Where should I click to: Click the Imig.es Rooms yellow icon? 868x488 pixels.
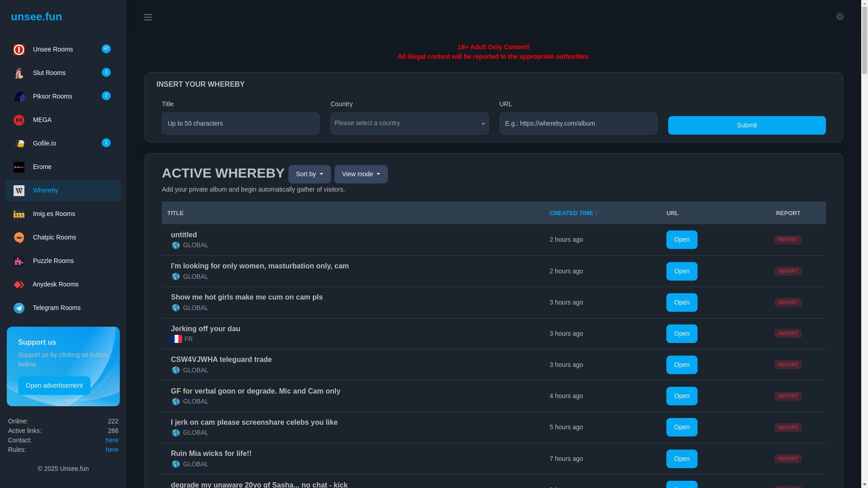click(19, 214)
